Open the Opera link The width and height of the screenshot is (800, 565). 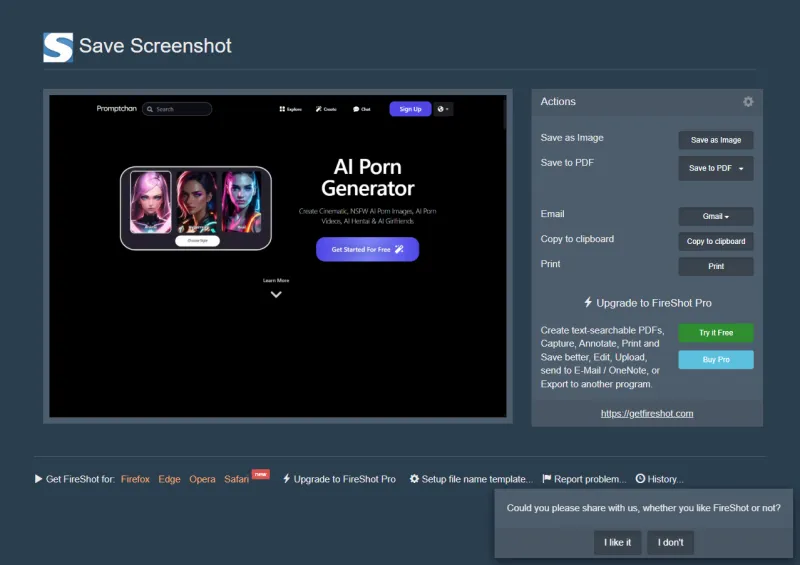(x=202, y=479)
